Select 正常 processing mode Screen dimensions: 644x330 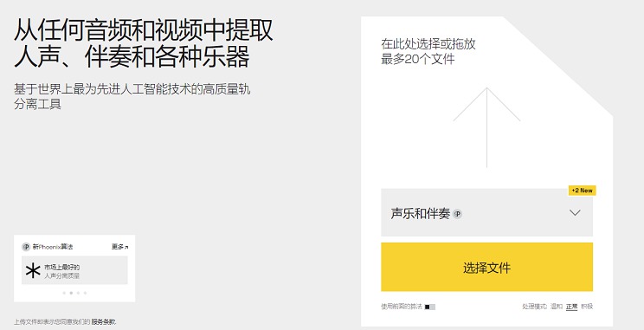[571, 307]
